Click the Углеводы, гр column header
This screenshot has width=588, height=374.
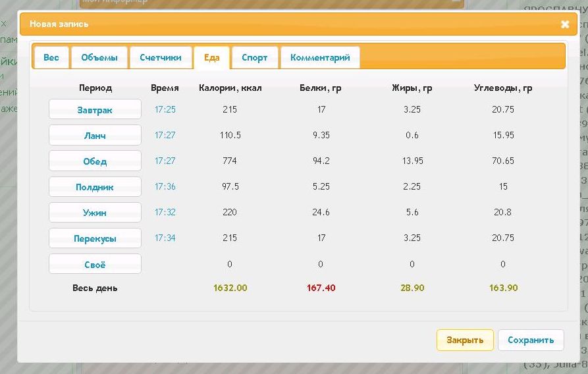(x=503, y=88)
